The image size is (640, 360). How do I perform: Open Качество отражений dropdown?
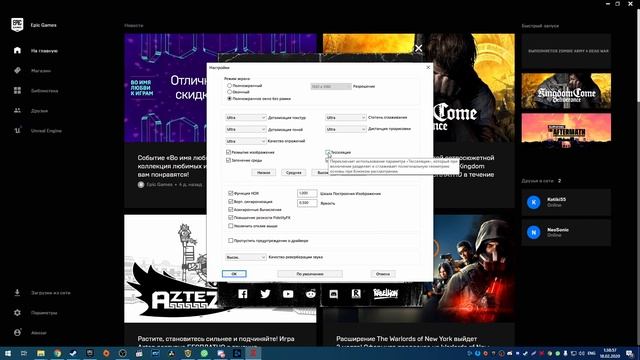[245, 141]
